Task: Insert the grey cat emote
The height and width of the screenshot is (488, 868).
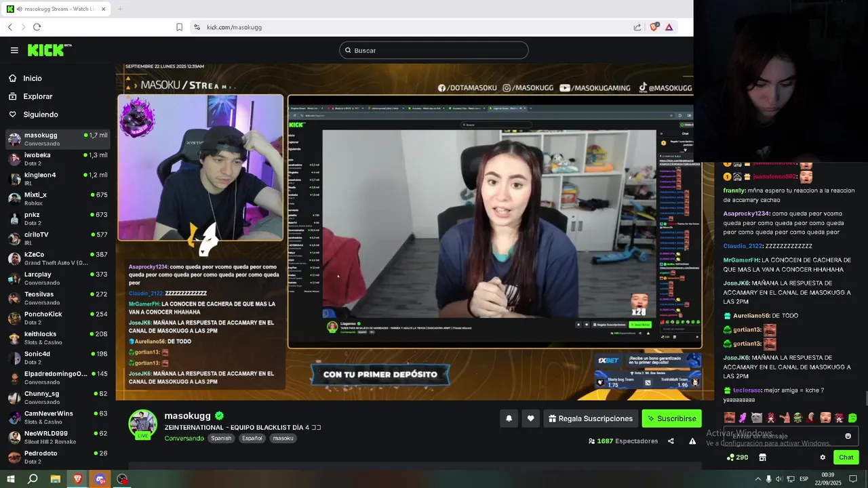Action: [x=757, y=418]
